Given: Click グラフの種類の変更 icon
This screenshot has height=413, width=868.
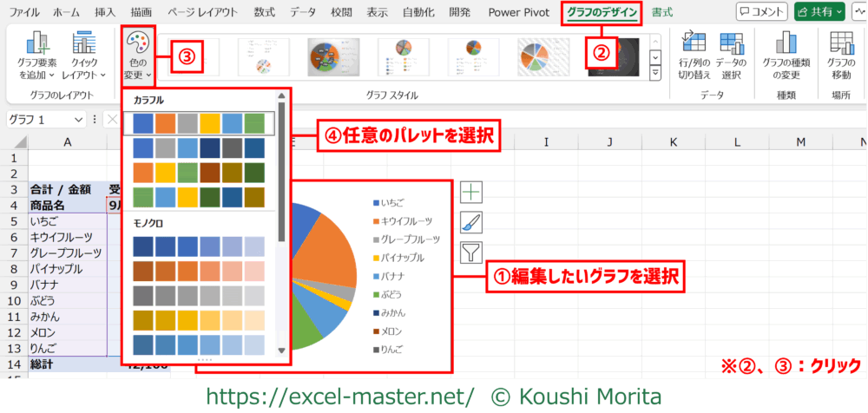Looking at the screenshot, I should pos(786,56).
